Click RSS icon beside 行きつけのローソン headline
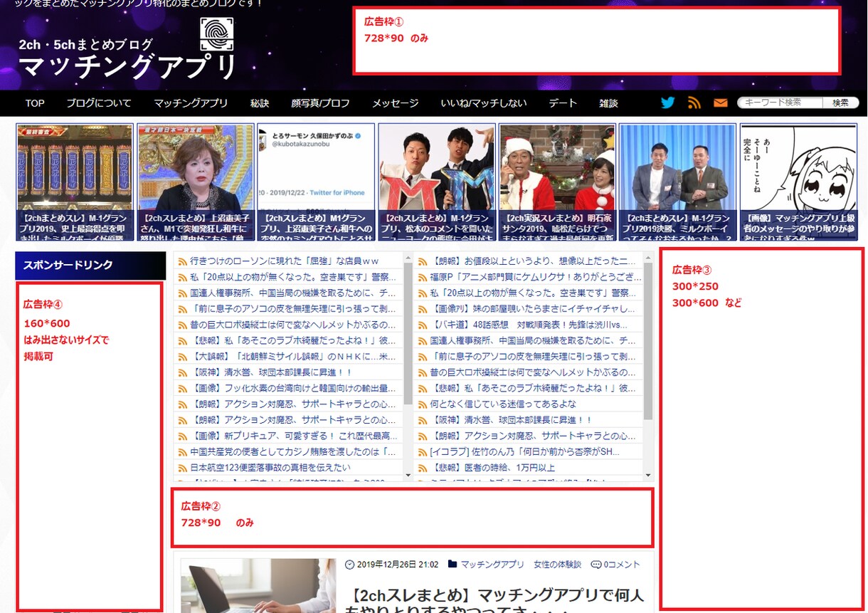Image resolution: width=868 pixels, height=613 pixels. [183, 261]
